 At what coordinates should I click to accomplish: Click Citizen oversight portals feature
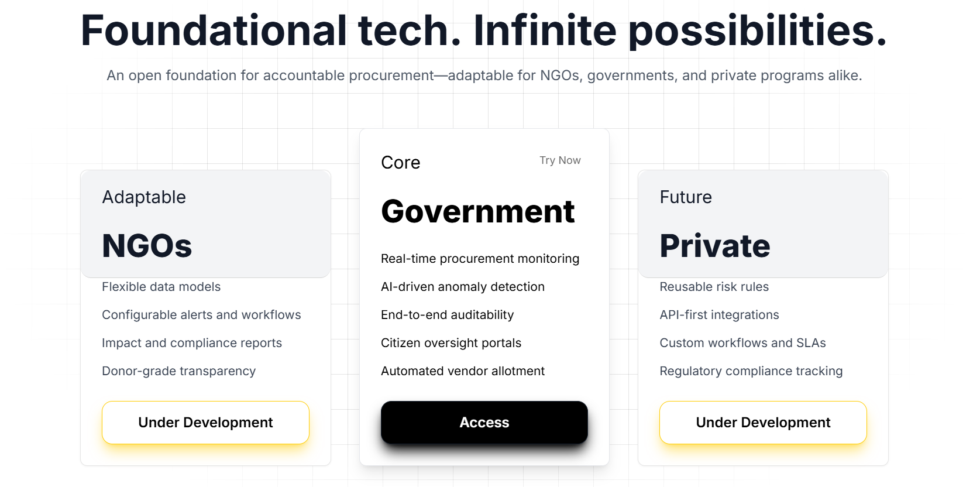tap(451, 343)
